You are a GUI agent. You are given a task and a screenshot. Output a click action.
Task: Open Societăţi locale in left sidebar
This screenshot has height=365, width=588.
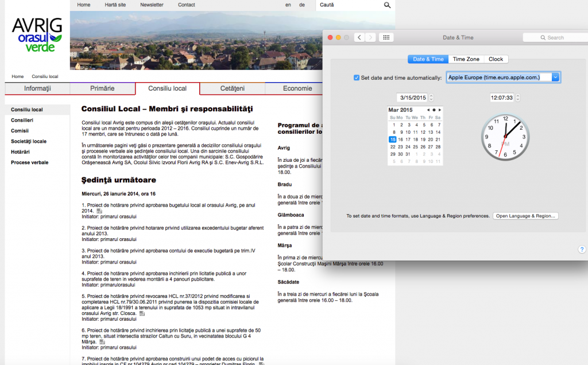coord(29,141)
